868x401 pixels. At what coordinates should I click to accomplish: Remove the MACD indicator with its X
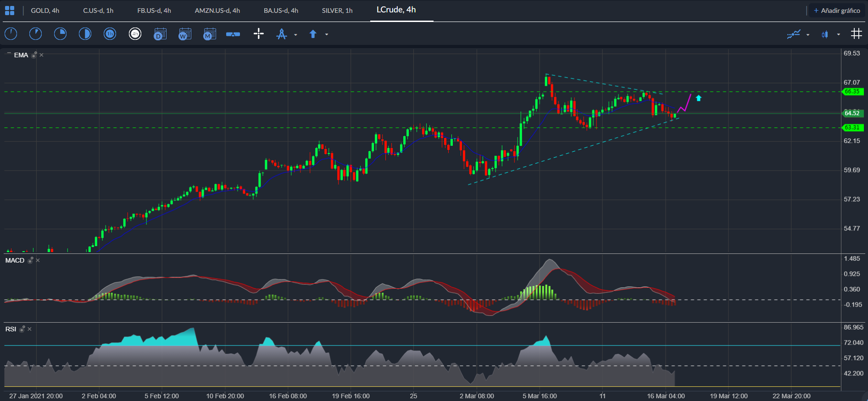tap(38, 260)
